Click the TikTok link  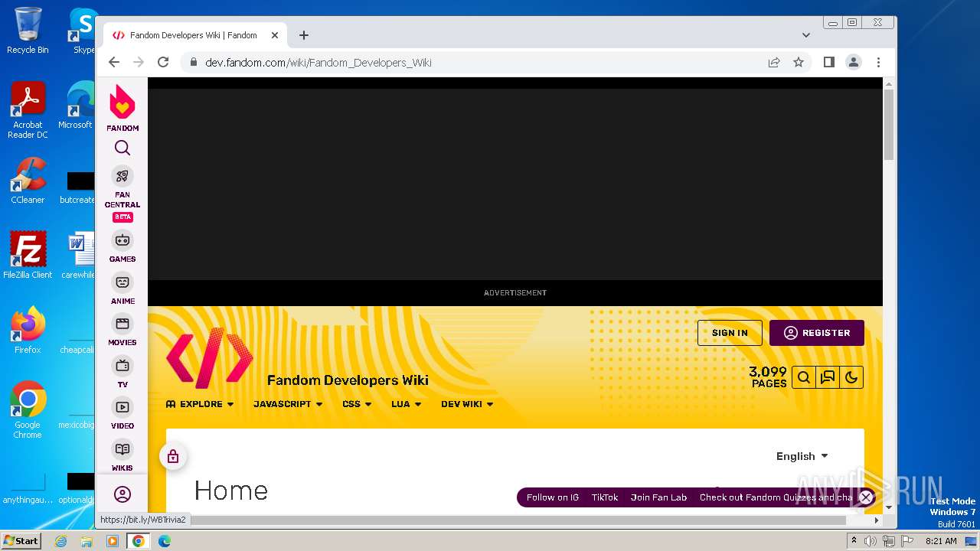(605, 497)
